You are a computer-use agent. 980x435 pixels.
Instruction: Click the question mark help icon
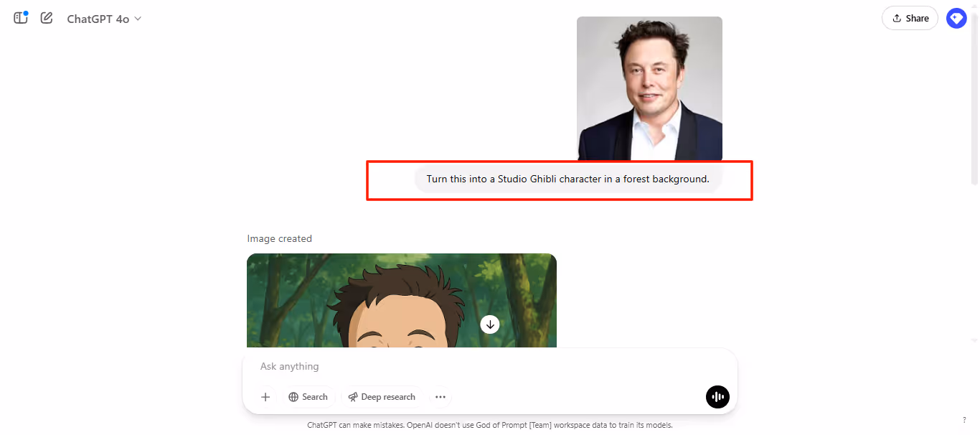click(963, 420)
